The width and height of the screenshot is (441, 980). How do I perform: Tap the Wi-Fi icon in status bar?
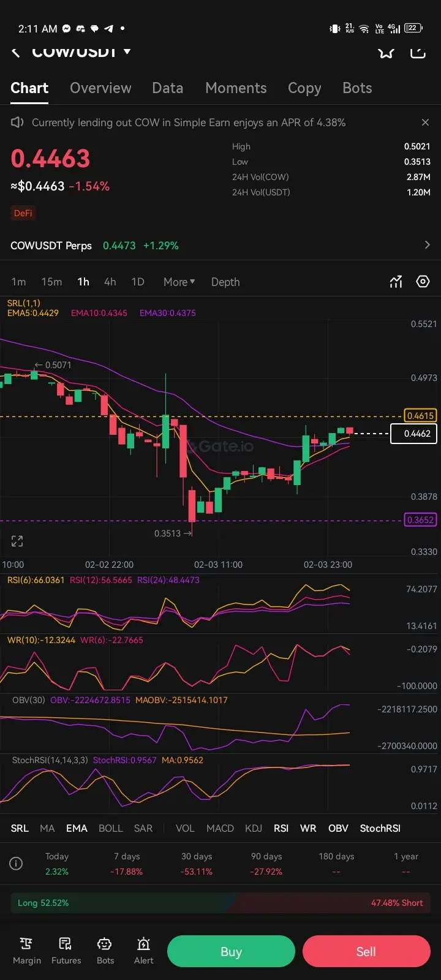pyautogui.click(x=364, y=29)
